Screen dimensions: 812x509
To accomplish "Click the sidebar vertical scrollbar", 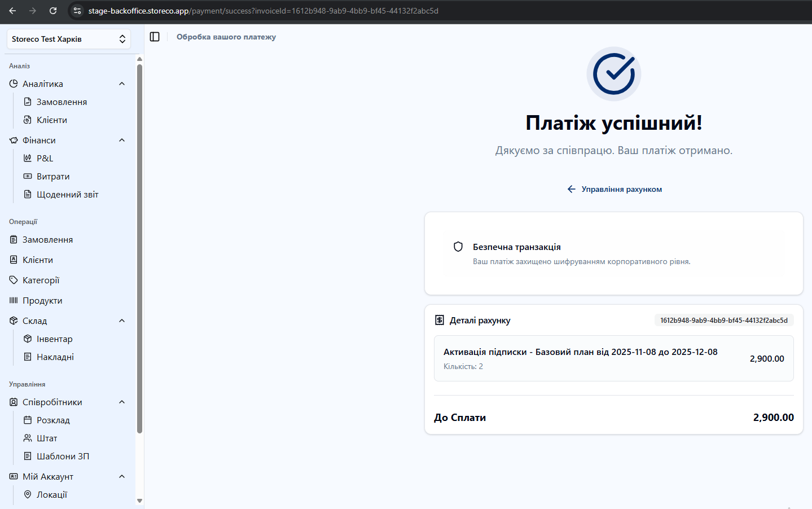I will (x=139, y=248).
